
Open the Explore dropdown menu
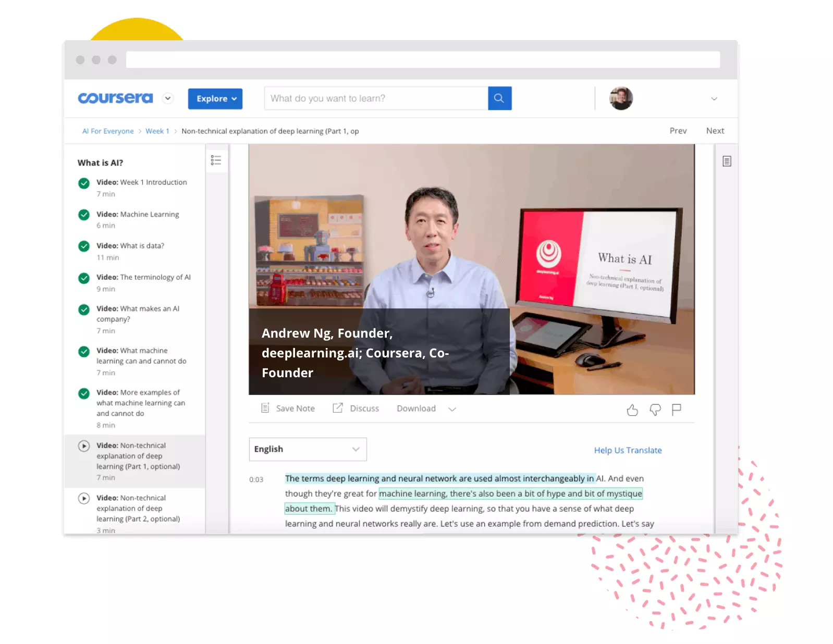pos(215,98)
